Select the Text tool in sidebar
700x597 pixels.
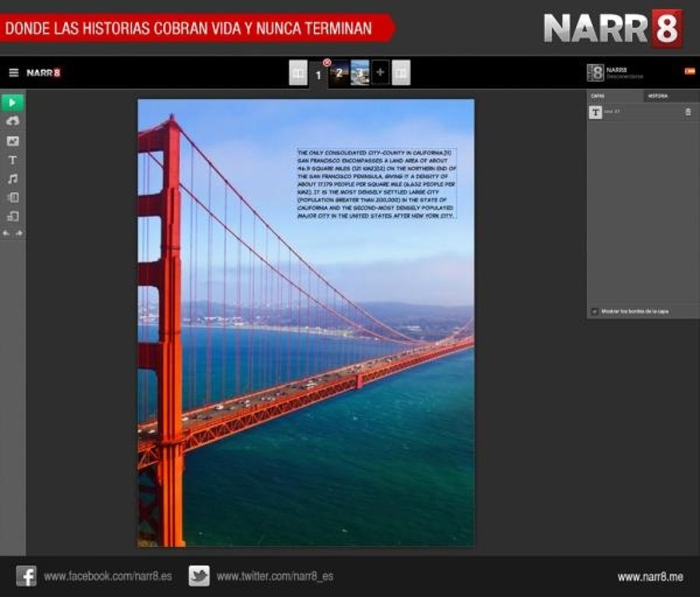pyautogui.click(x=13, y=160)
